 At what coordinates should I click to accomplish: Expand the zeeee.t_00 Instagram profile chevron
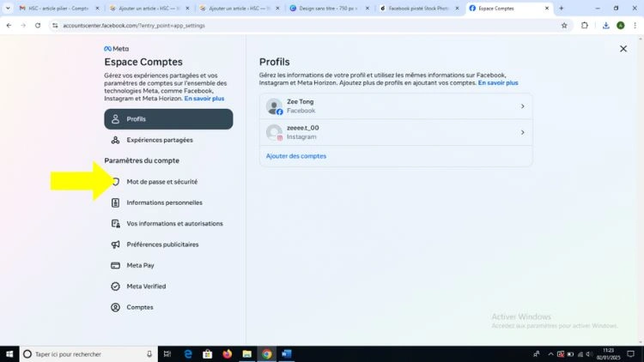tap(522, 133)
